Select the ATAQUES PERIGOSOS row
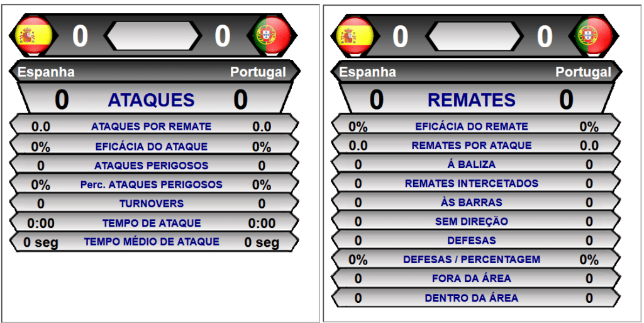This screenshot has width=644, height=323. [x=154, y=164]
